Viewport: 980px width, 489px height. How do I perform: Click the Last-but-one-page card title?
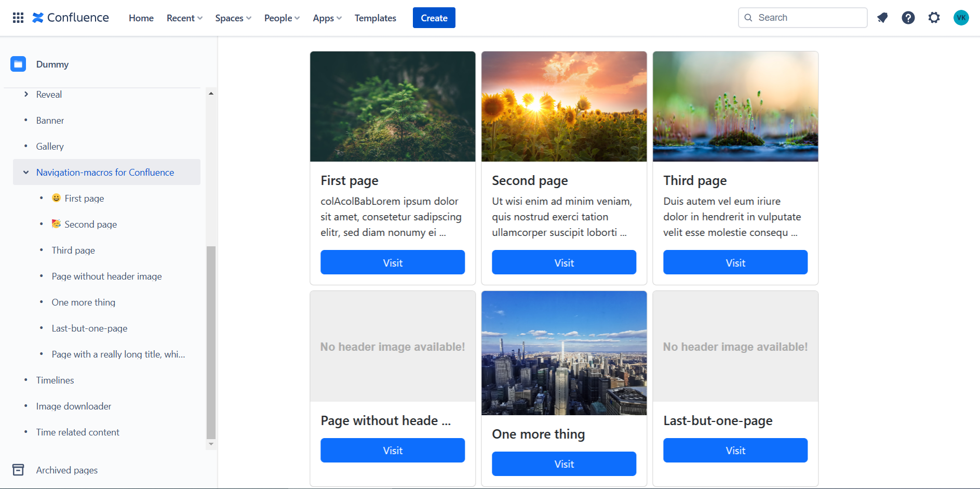pos(718,420)
